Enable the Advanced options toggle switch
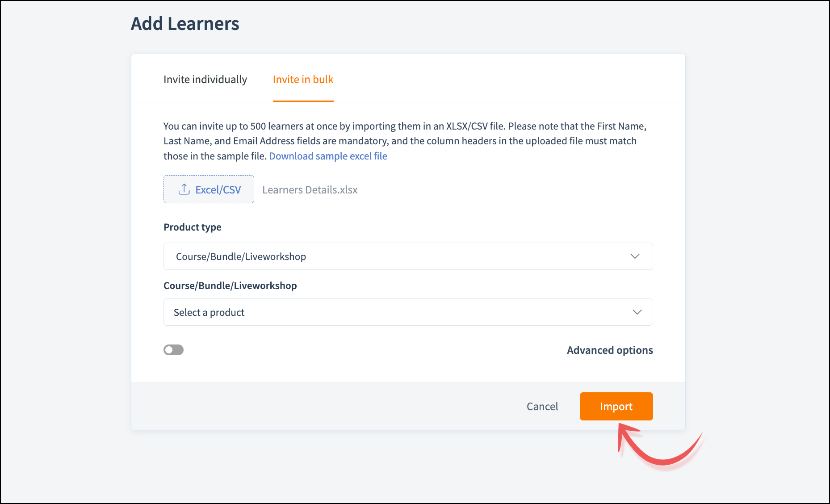This screenshot has width=830, height=504. (173, 350)
